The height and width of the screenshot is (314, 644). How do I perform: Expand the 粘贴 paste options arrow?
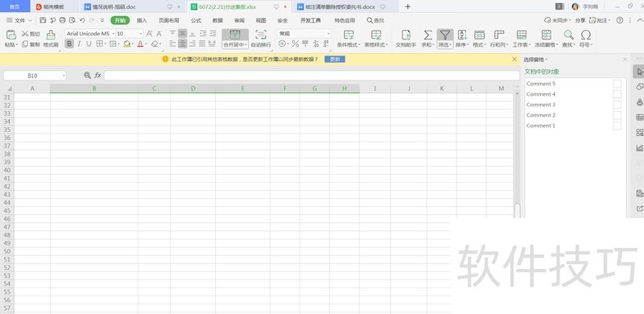17,44
